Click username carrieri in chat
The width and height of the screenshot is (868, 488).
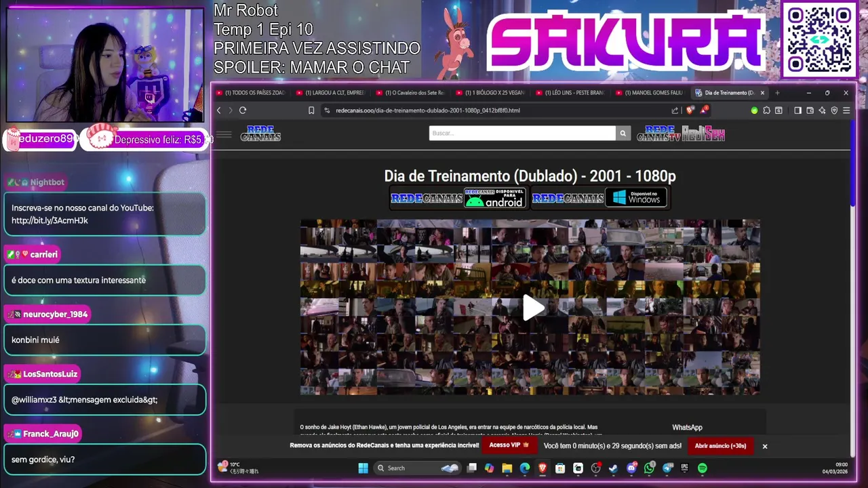(x=44, y=254)
